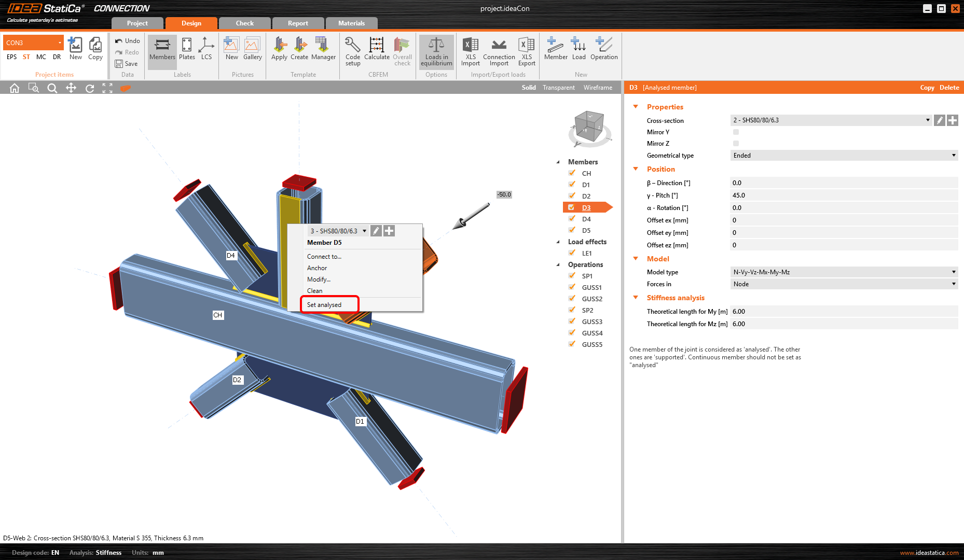Uncheck the GUSS3 operation checkbox
This screenshot has width=964, height=560.
[572, 321]
